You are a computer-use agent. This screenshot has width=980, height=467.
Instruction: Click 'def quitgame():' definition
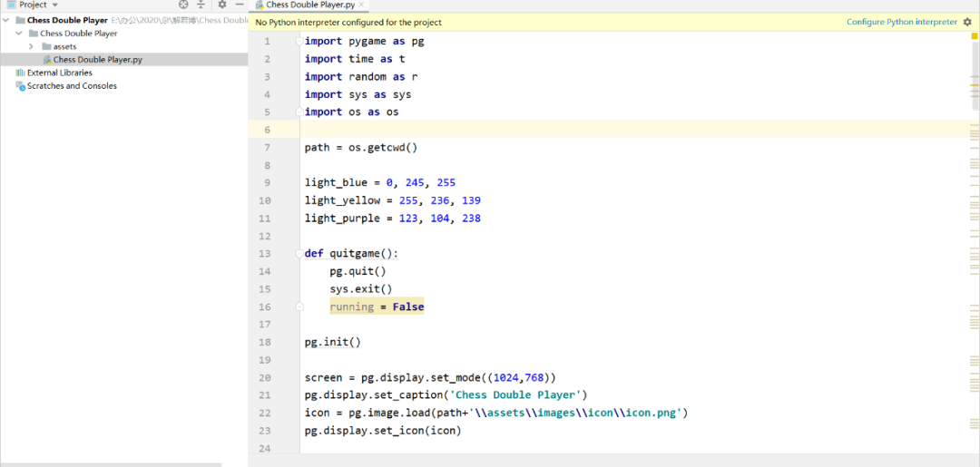[351, 254]
